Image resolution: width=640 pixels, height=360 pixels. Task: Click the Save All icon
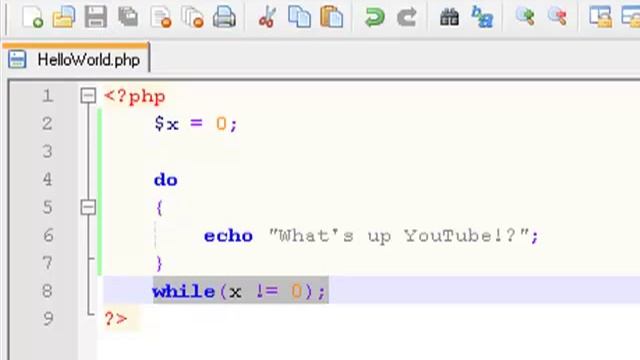[x=128, y=17]
